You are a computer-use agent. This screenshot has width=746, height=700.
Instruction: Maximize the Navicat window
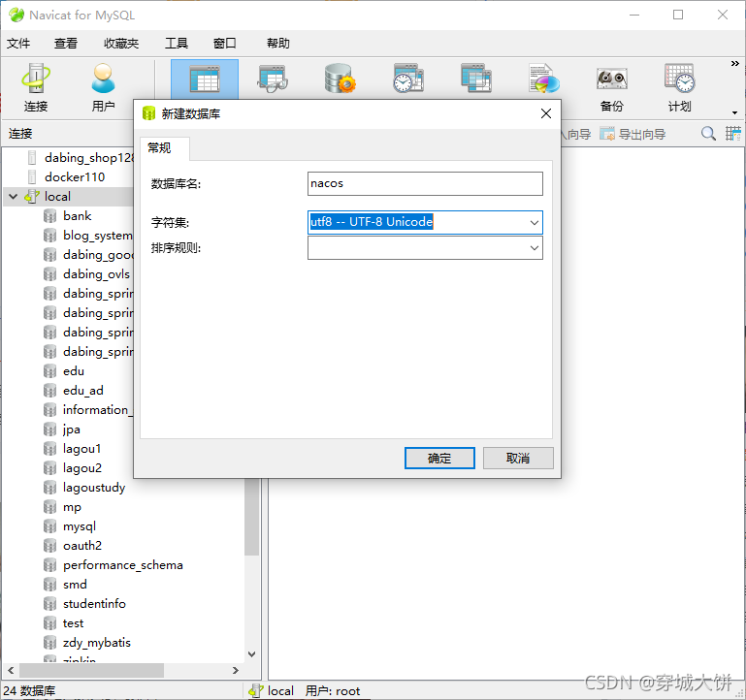678,15
